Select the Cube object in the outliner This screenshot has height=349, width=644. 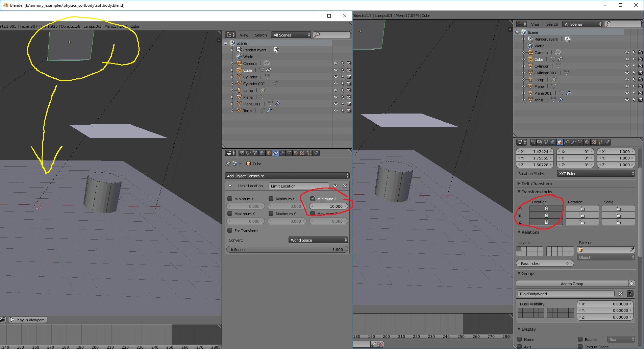click(248, 70)
